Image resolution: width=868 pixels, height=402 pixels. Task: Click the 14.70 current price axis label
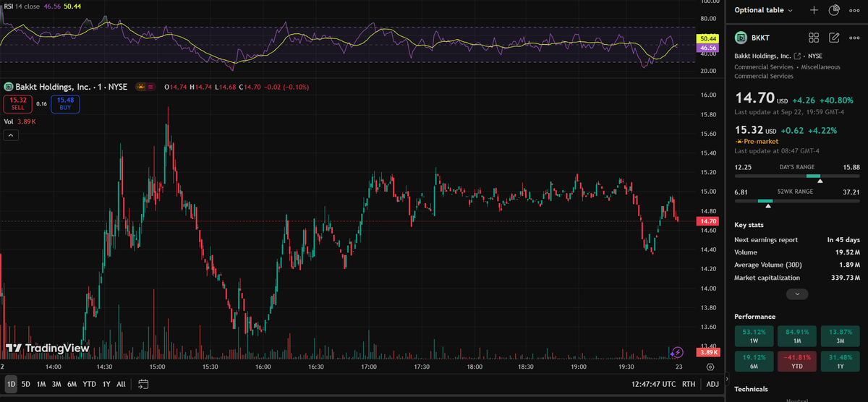(x=709, y=221)
